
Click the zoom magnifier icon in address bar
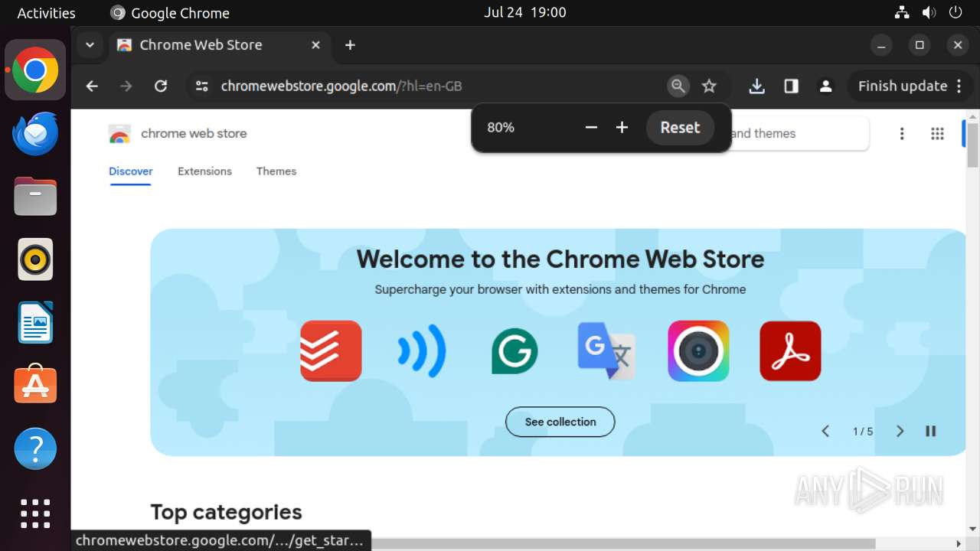click(x=678, y=86)
